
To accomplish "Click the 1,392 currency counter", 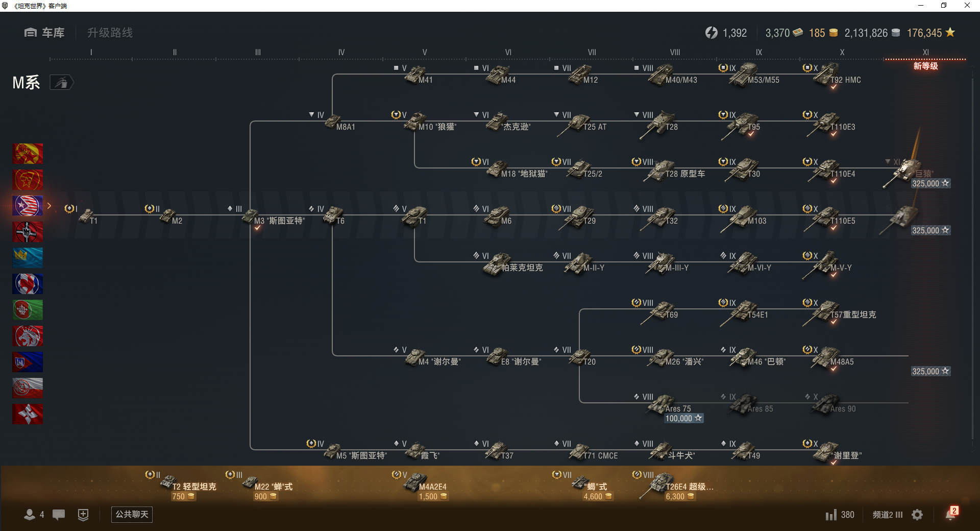I will point(726,33).
